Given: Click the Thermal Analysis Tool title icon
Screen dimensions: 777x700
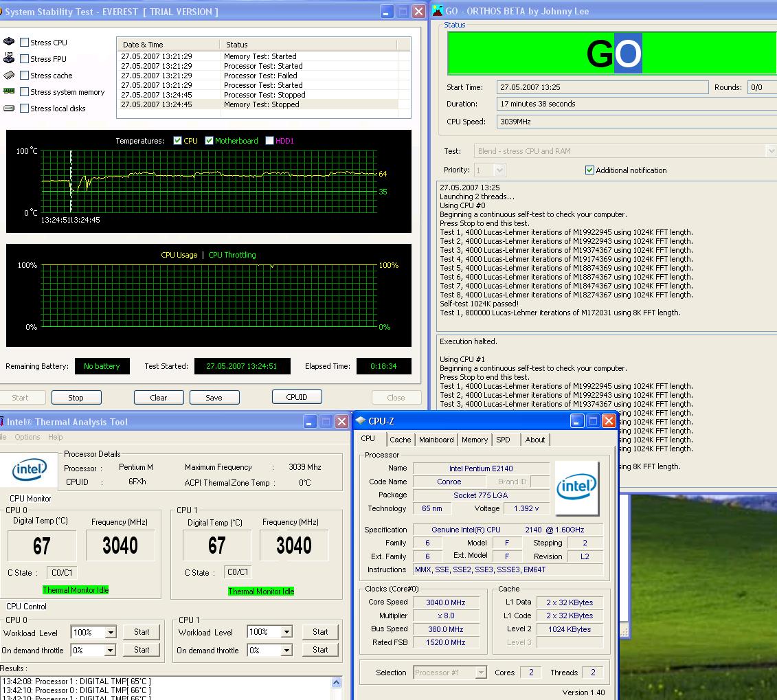Looking at the screenshot, I should coord(2,422).
